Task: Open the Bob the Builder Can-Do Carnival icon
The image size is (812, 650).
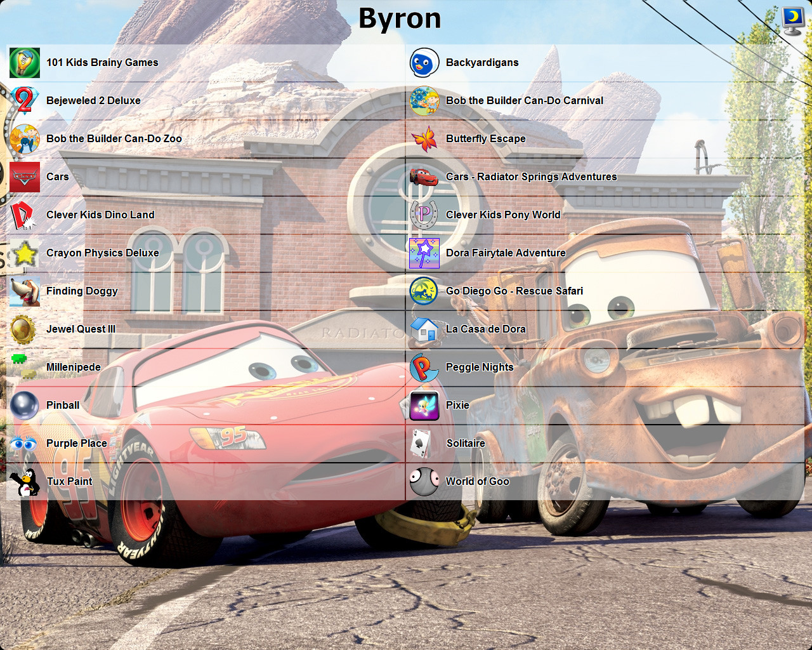Action: tap(424, 101)
